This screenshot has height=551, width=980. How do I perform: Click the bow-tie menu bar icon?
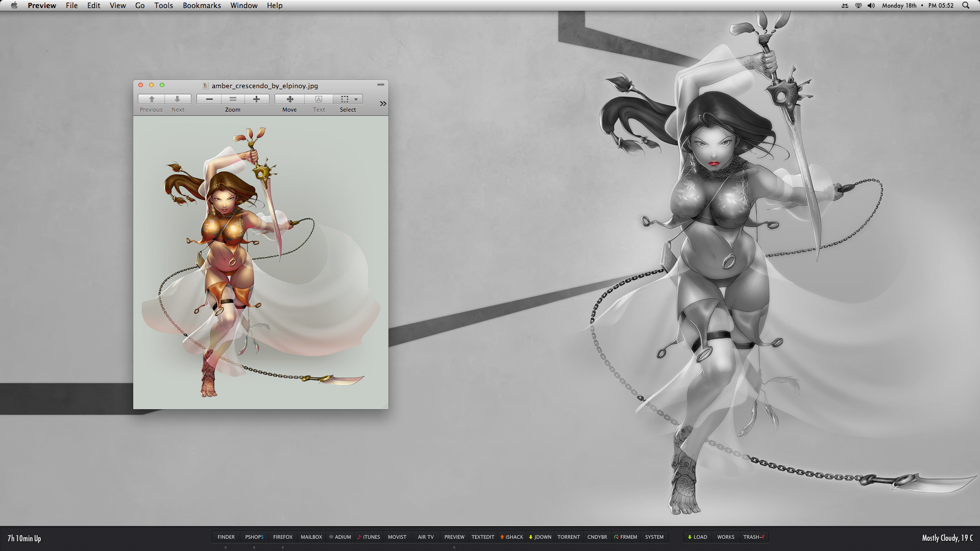[x=845, y=6]
